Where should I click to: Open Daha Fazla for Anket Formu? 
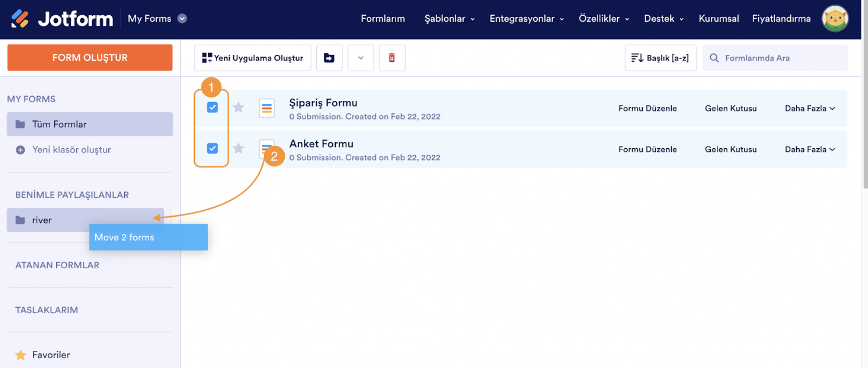810,150
